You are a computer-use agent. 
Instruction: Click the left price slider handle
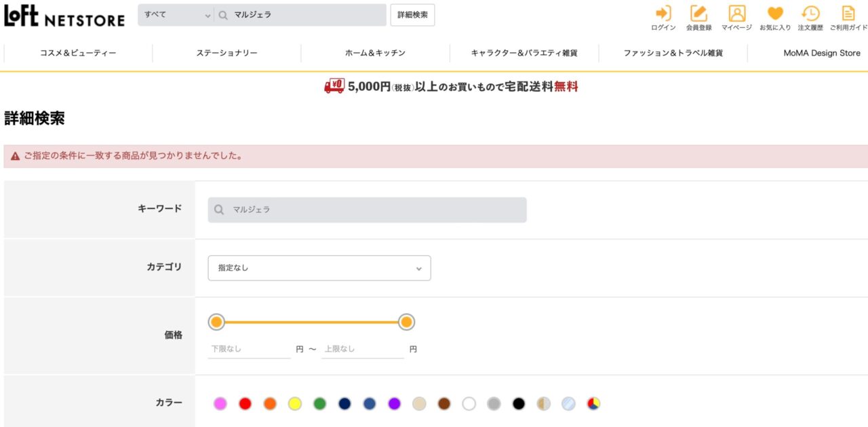click(x=216, y=322)
